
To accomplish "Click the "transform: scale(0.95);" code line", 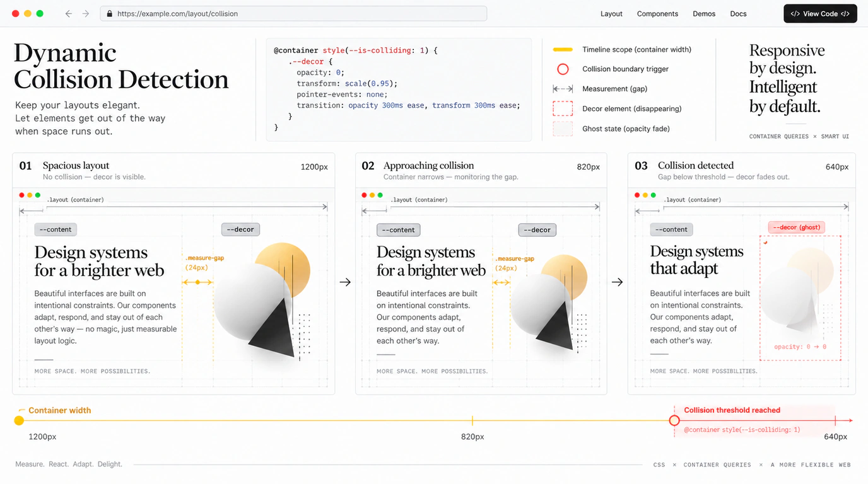I will [347, 83].
